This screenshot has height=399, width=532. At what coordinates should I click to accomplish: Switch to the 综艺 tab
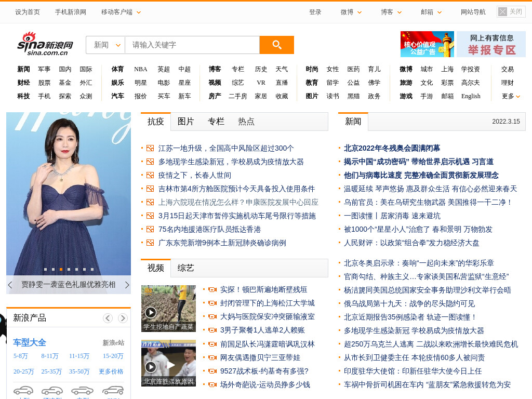185,268
